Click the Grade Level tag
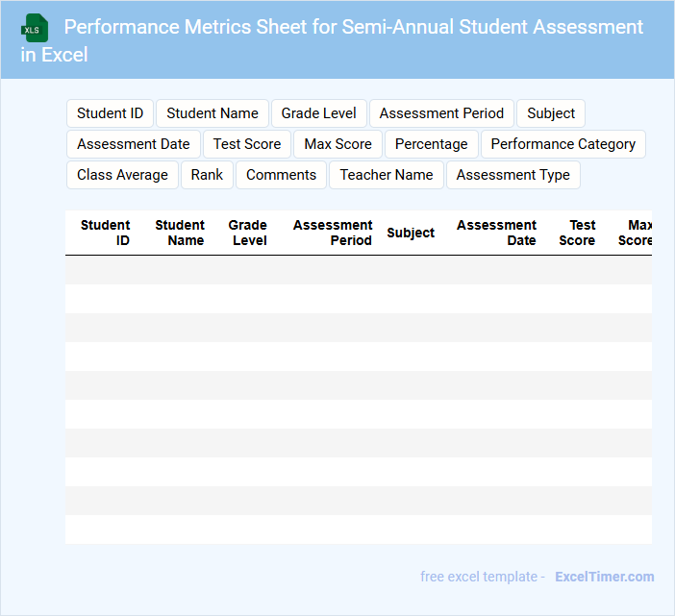675x616 pixels. [319, 113]
